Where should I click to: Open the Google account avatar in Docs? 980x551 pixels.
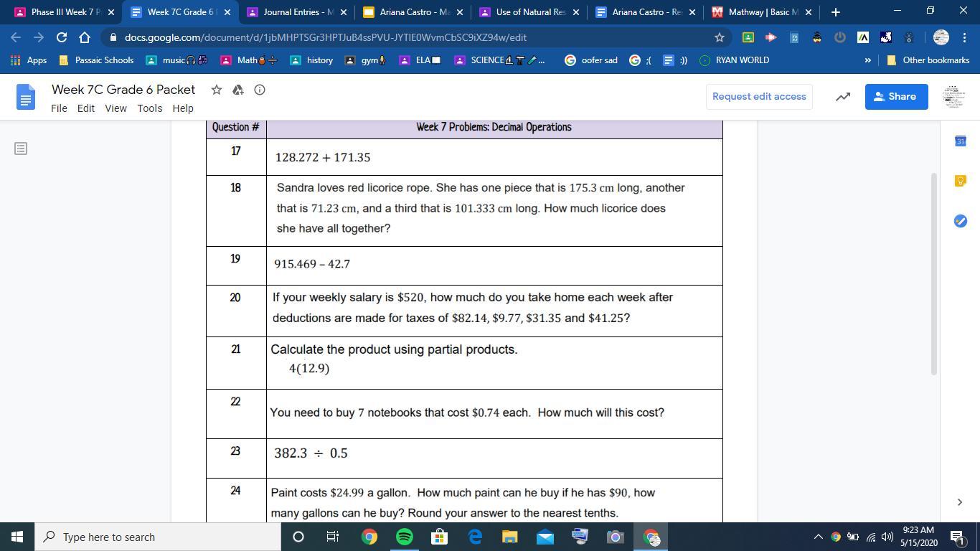pos(953,97)
